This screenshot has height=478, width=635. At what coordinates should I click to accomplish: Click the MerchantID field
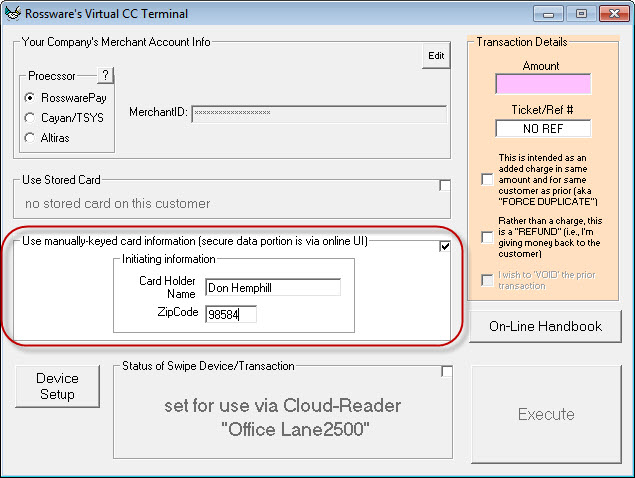click(319, 113)
